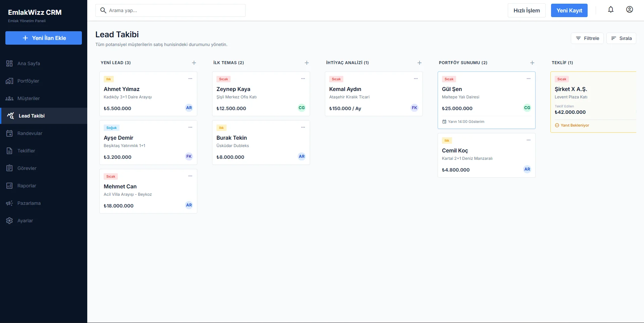Click Ilık tag on Cemil Koç card

pyautogui.click(x=447, y=141)
